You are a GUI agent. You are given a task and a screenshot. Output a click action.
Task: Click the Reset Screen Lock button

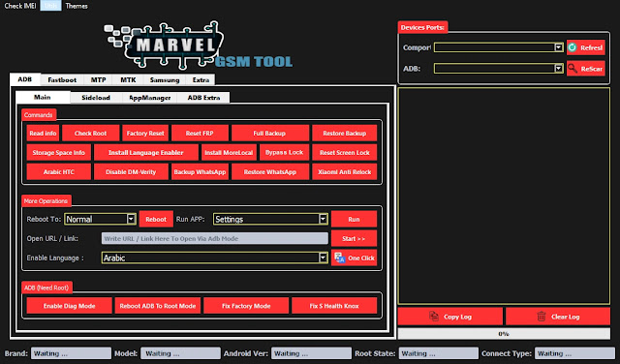click(345, 153)
